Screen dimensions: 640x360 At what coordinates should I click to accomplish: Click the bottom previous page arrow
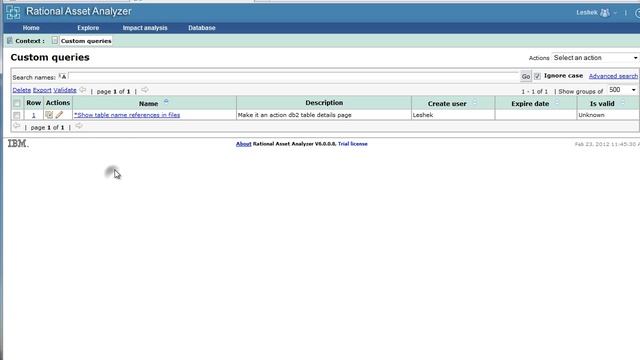16,126
